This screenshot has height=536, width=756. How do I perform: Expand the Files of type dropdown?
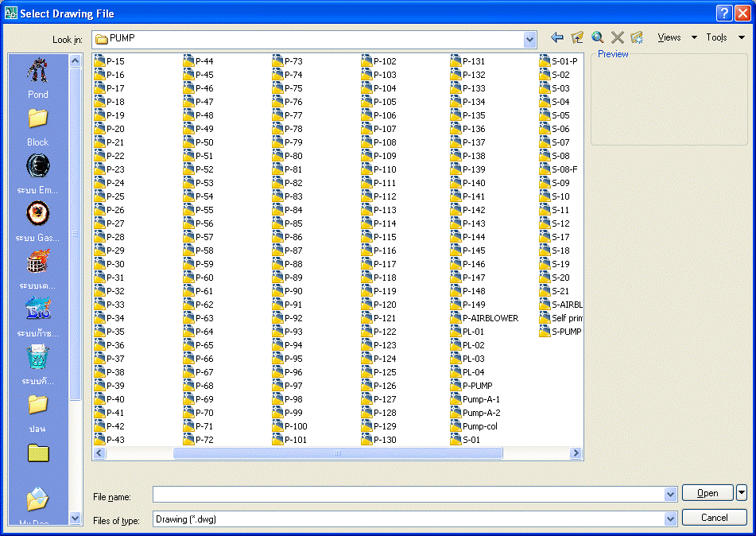pos(670,518)
